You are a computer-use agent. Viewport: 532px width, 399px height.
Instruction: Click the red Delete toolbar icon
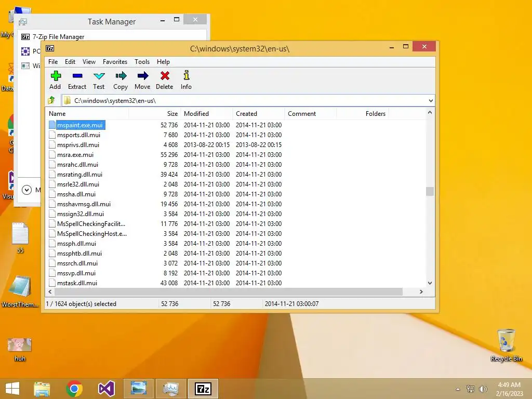pyautogui.click(x=165, y=76)
